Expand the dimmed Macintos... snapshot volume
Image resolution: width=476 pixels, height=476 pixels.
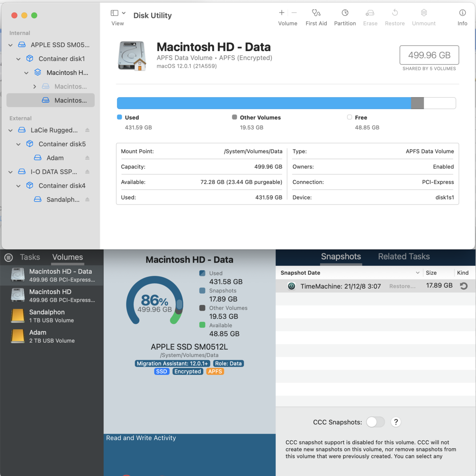point(35,86)
